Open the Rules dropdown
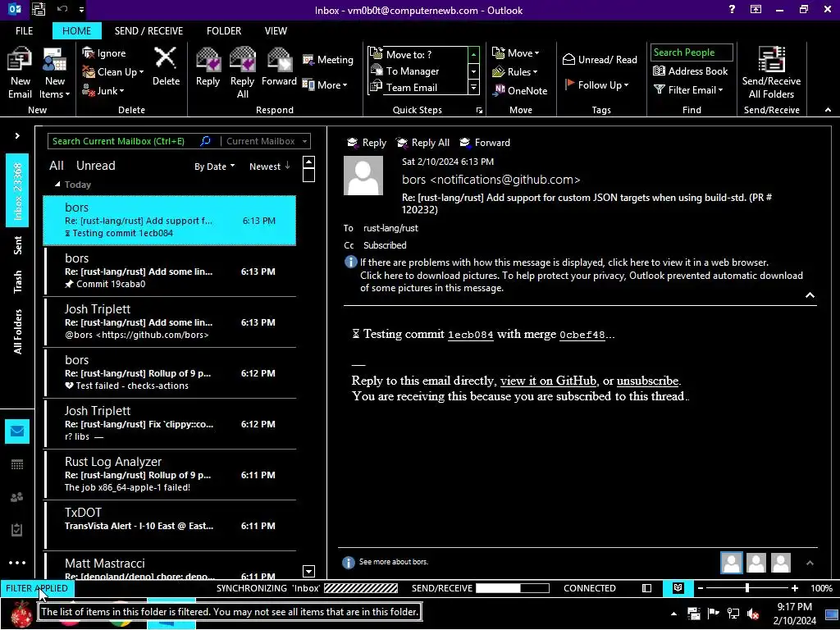 (x=514, y=72)
